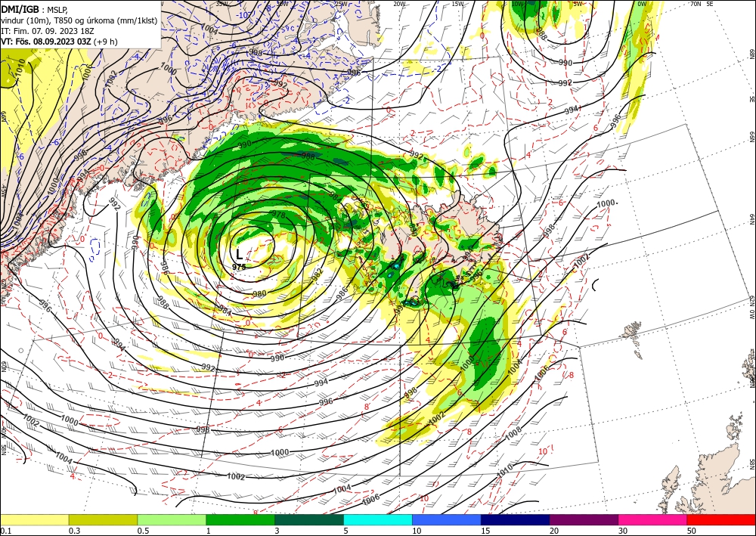The width and height of the screenshot is (756, 536).
Task: Click the olive 0.3–0.5 legend color band
Action: (103, 519)
